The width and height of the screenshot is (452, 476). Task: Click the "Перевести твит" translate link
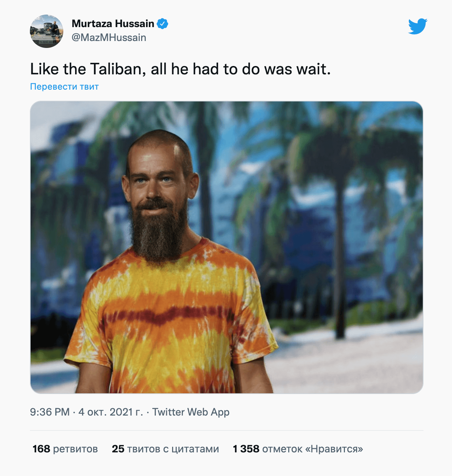64,87
